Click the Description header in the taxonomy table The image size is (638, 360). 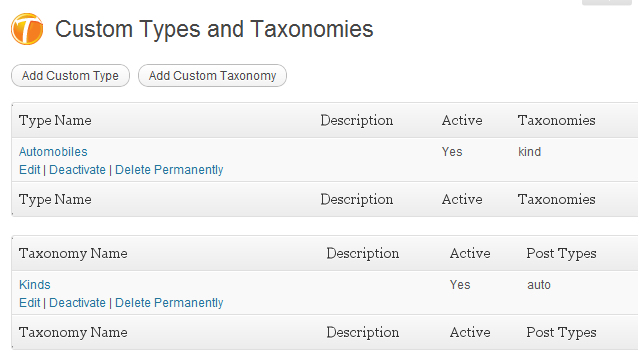click(x=363, y=254)
